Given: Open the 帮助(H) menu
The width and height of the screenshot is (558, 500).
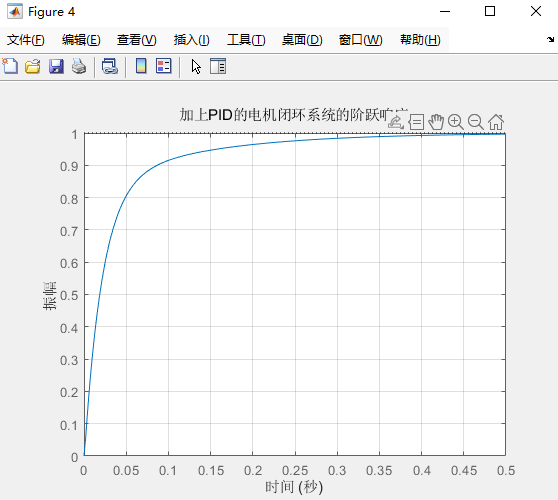Looking at the screenshot, I should pyautogui.click(x=420, y=40).
